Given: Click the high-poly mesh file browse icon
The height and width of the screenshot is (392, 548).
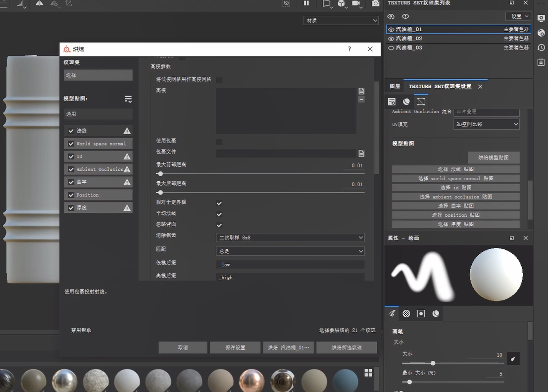Looking at the screenshot, I should click(361, 91).
